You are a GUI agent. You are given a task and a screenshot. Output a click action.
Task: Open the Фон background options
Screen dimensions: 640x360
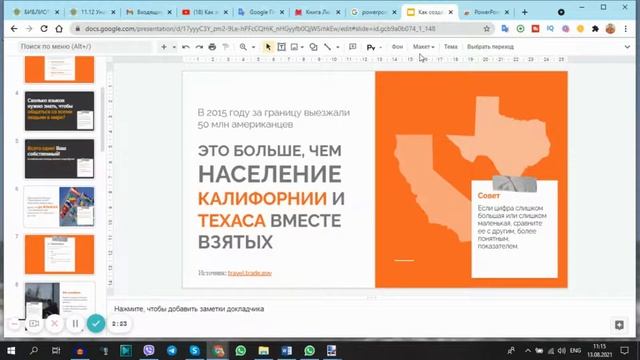point(397,47)
